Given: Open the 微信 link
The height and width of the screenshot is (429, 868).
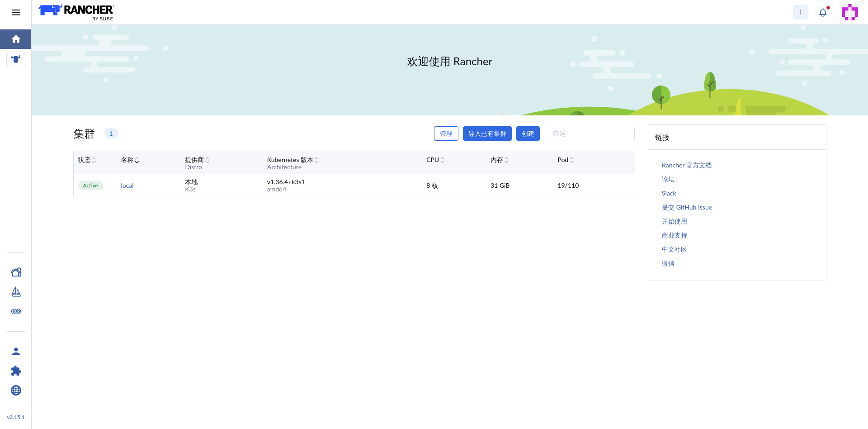Looking at the screenshot, I should (x=668, y=263).
